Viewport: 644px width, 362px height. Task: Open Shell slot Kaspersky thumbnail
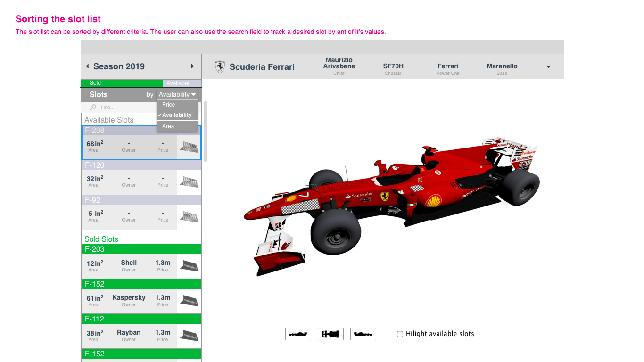click(x=189, y=266)
